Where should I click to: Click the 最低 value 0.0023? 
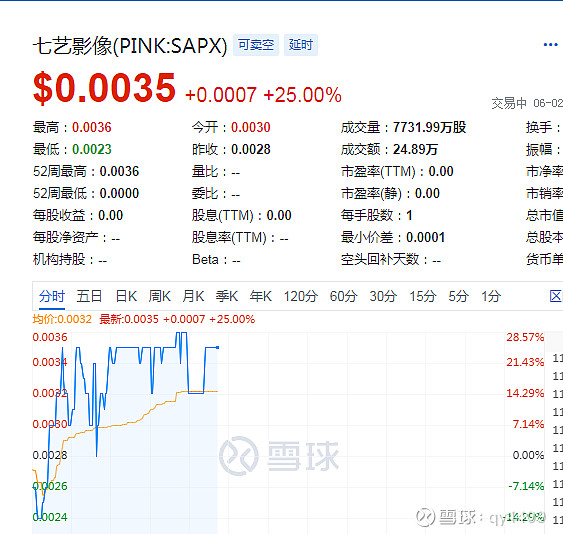click(92, 149)
